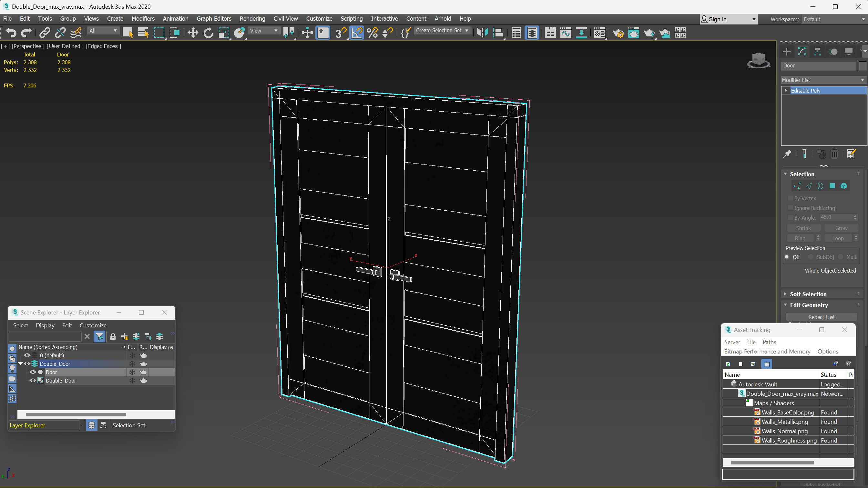The height and width of the screenshot is (488, 868).
Task: Click the Redo arrow icon
Action: (x=26, y=33)
